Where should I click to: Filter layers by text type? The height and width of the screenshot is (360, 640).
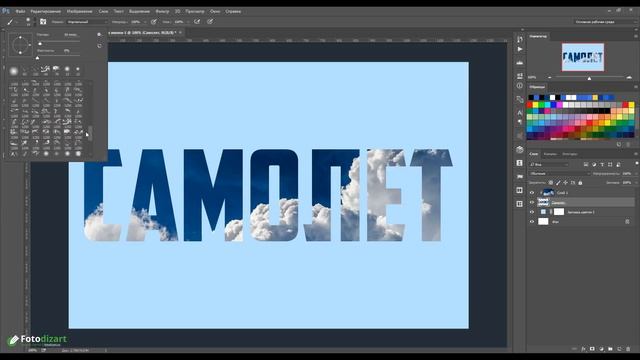(602, 164)
